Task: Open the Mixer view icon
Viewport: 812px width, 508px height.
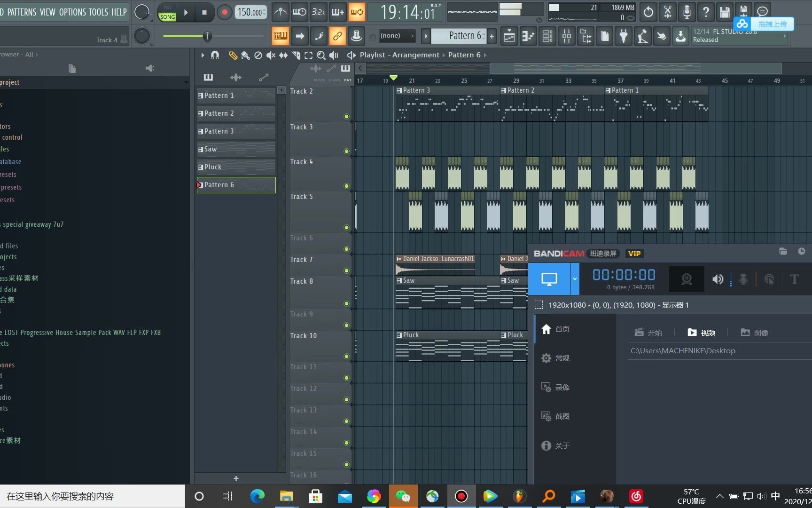Action: tap(567, 36)
